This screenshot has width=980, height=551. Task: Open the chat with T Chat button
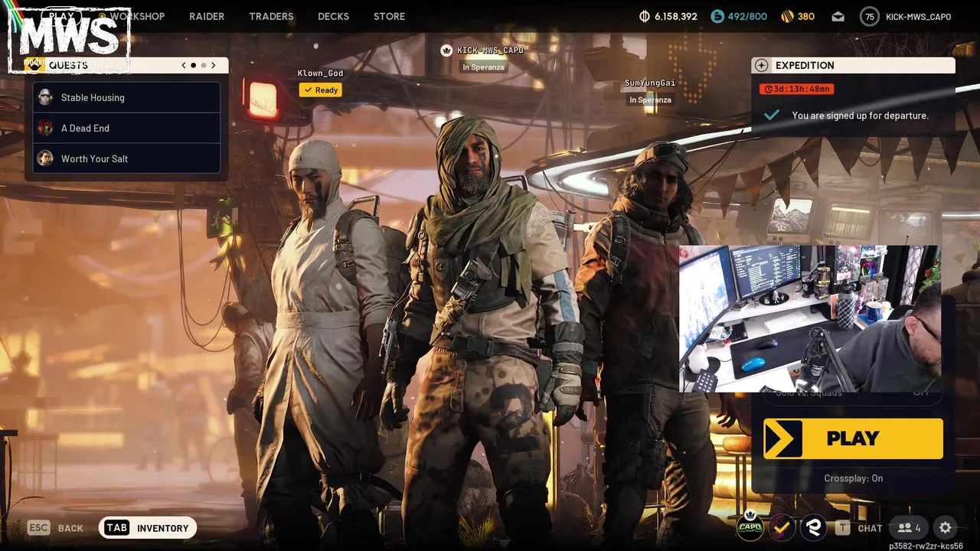[x=859, y=528]
